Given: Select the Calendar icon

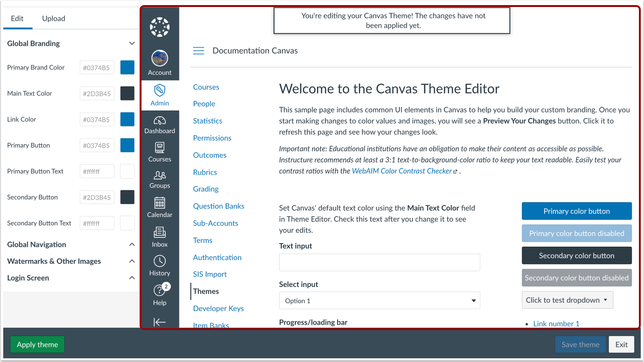Looking at the screenshot, I should [x=159, y=207].
